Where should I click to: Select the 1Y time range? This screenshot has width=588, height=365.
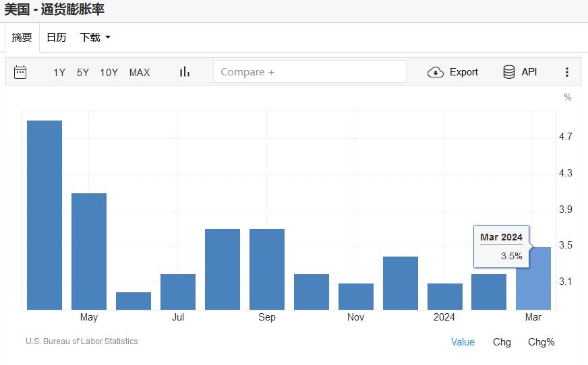[x=59, y=72]
